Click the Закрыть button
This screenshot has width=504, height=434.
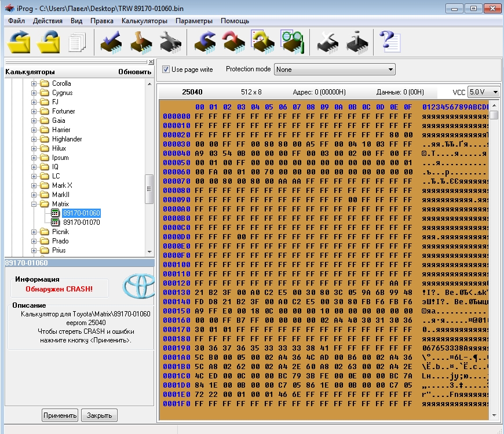coord(99,415)
